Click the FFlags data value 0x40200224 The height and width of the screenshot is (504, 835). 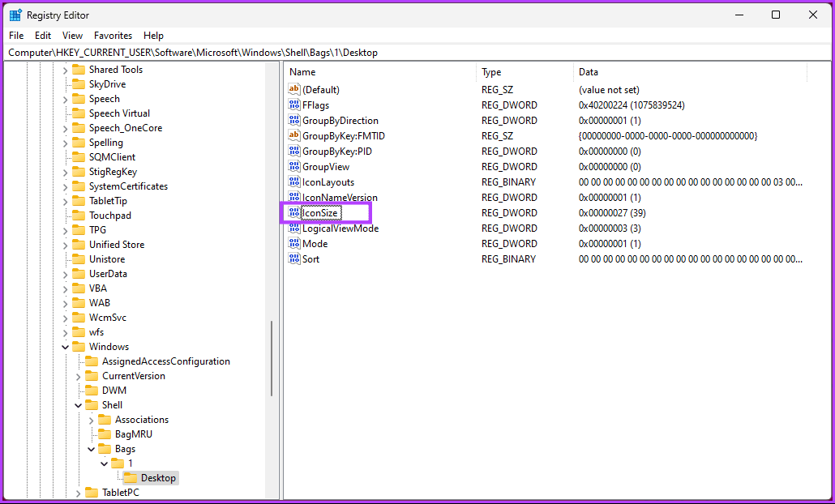coord(632,105)
